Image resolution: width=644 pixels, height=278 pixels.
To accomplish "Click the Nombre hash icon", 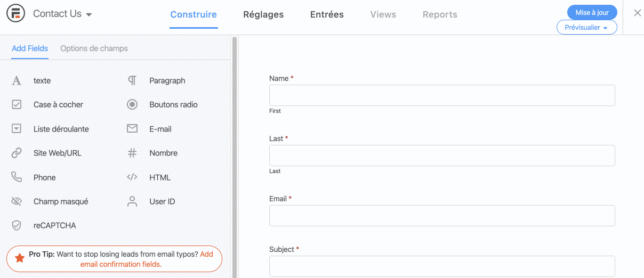I will pyautogui.click(x=132, y=153).
